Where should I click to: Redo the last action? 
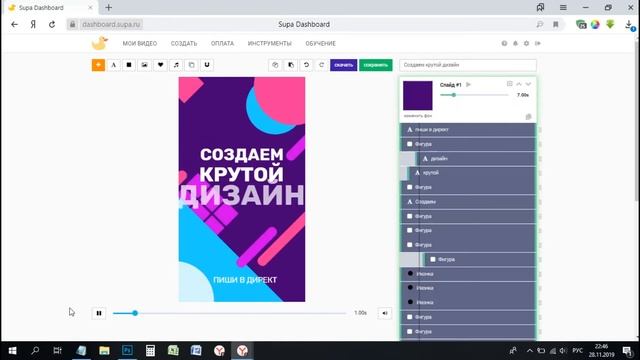322,65
